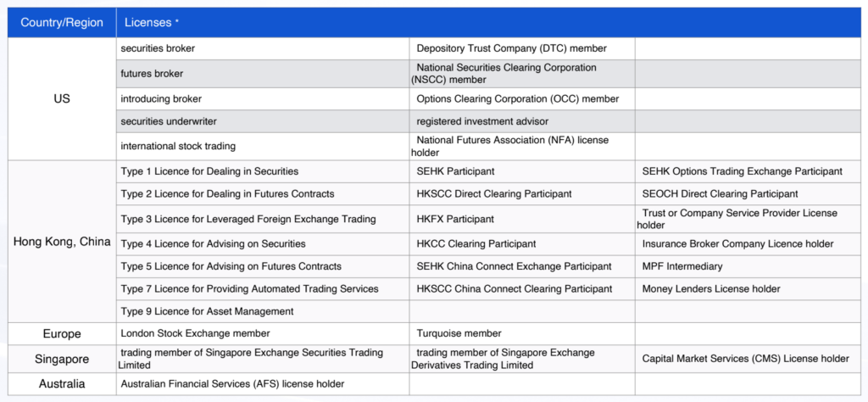The height and width of the screenshot is (402, 868).
Task: Click SEHK Options Trading Exchange Participant
Action: point(748,171)
